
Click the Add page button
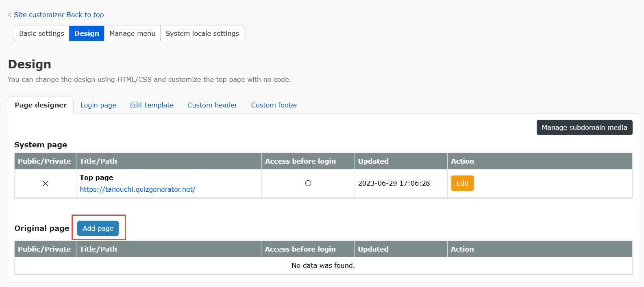pos(98,228)
